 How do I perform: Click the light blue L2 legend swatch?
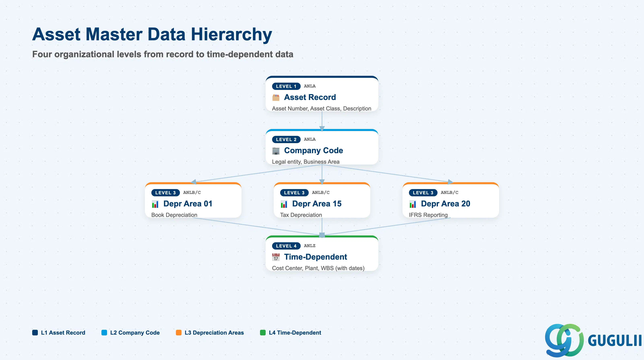104,332
